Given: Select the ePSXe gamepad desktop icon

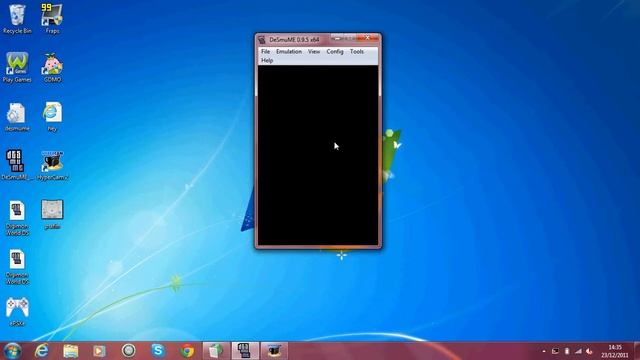Looking at the screenshot, I should click(x=17, y=312).
